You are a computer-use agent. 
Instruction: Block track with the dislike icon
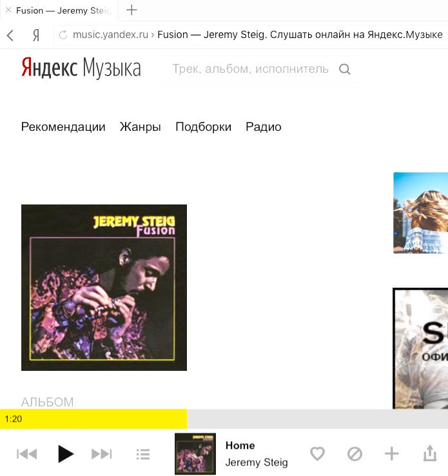[355, 454]
